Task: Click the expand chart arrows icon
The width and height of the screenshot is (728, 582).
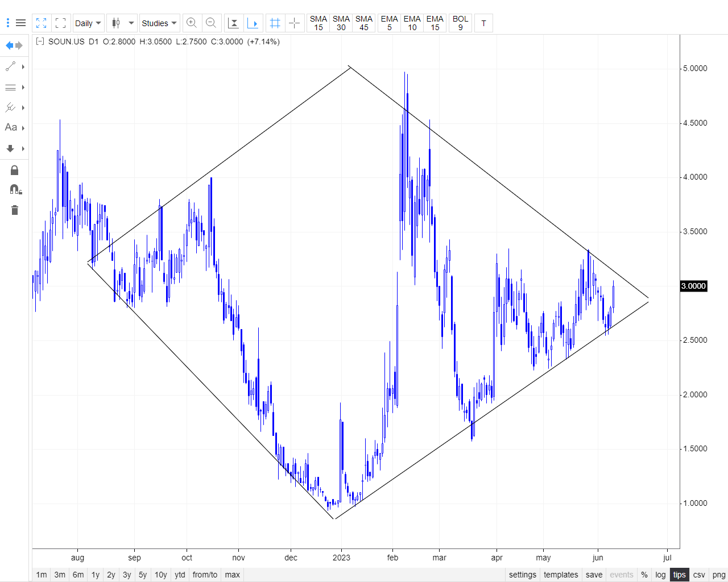Action: [x=42, y=23]
